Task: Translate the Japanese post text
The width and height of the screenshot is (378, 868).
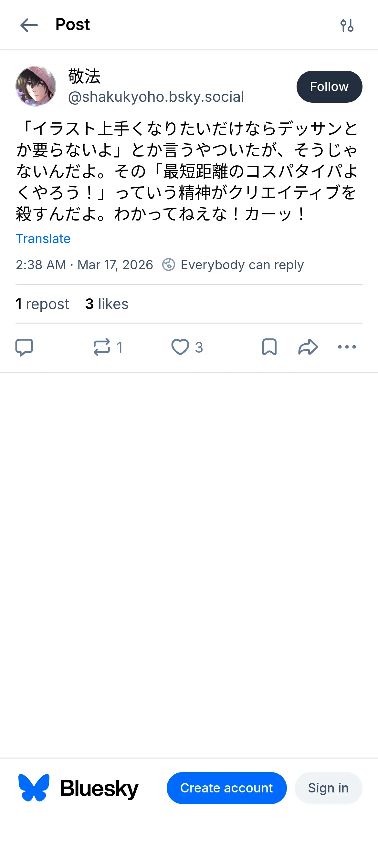Action: click(x=43, y=239)
